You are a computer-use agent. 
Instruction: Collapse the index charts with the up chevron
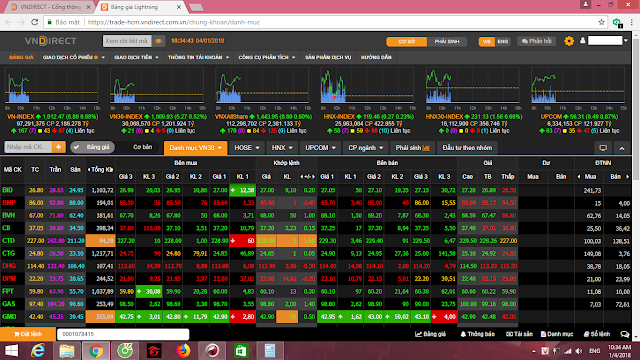(622, 148)
